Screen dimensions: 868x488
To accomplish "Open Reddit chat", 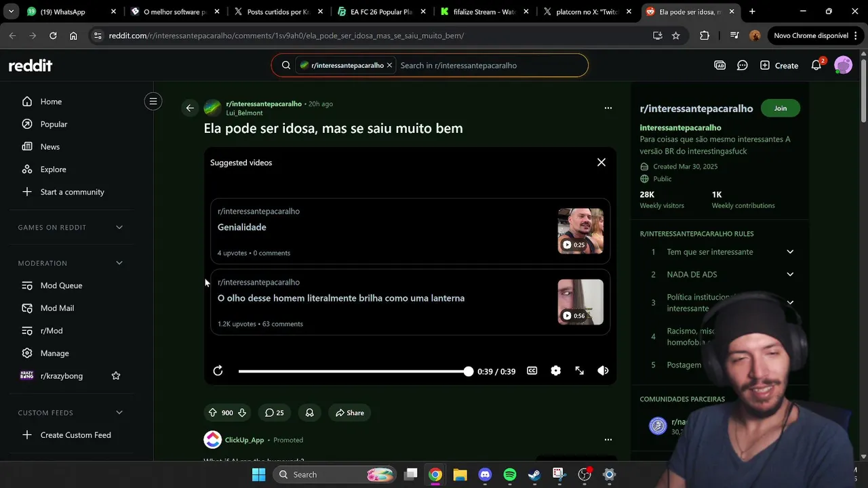I will tap(743, 66).
